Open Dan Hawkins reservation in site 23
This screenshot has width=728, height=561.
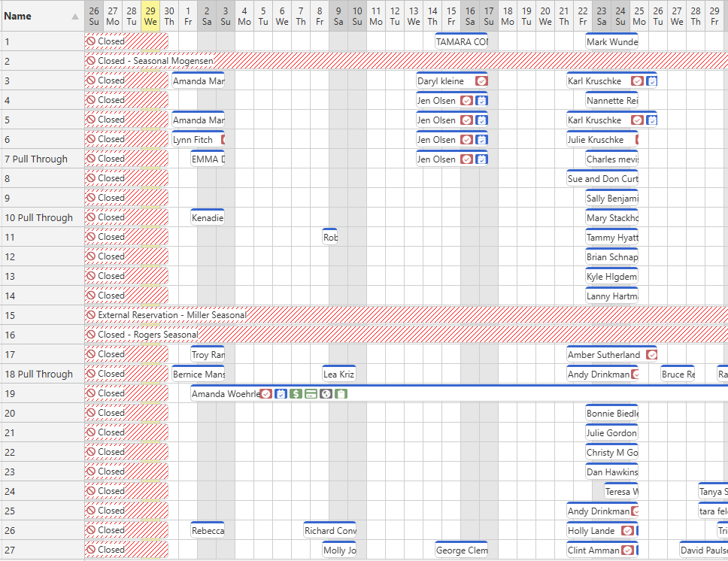[612, 472]
